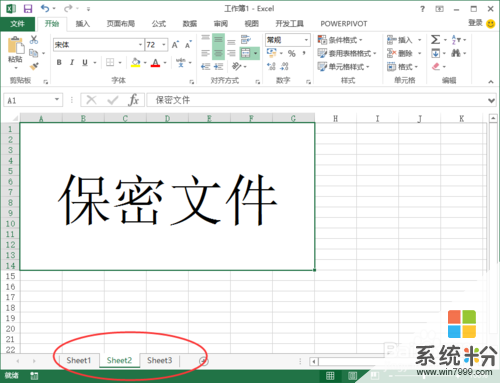Click the Save icon in quick access toolbar
Viewport: 500px width, 383px height.
click(28, 8)
